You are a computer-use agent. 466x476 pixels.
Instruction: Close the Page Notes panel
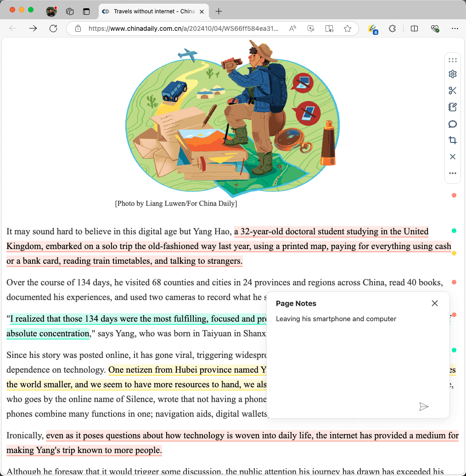[x=435, y=303]
